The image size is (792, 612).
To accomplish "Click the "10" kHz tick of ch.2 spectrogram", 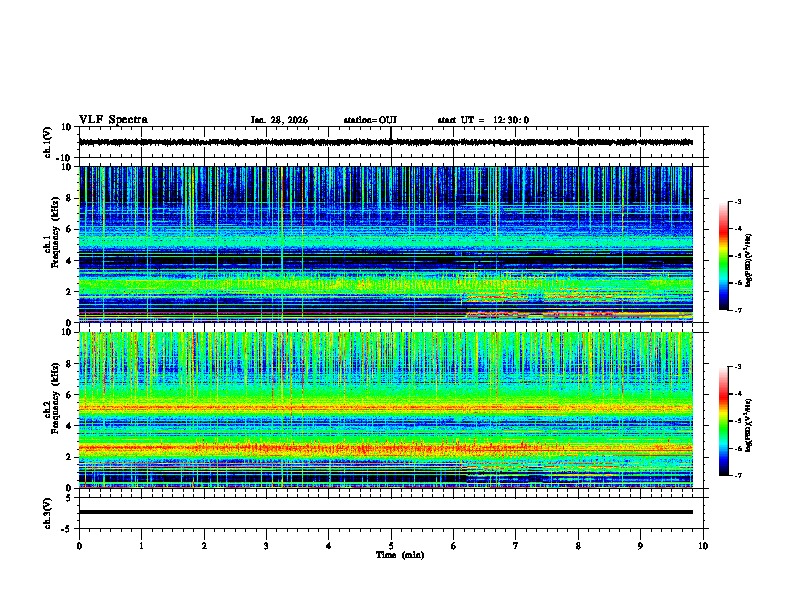I will pos(67,333).
